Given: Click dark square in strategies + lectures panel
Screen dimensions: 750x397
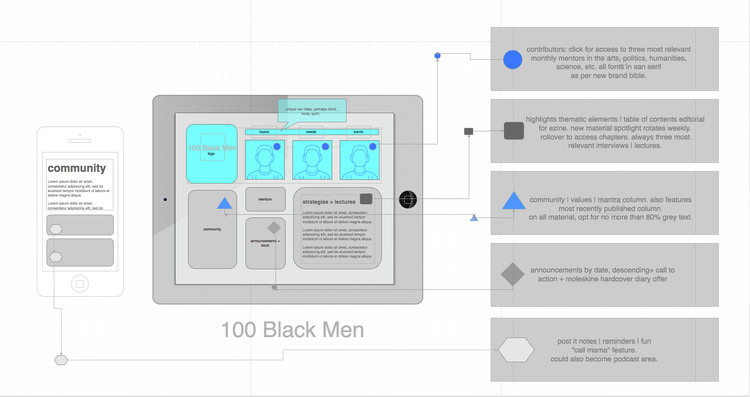Looking at the screenshot, I should (x=366, y=199).
